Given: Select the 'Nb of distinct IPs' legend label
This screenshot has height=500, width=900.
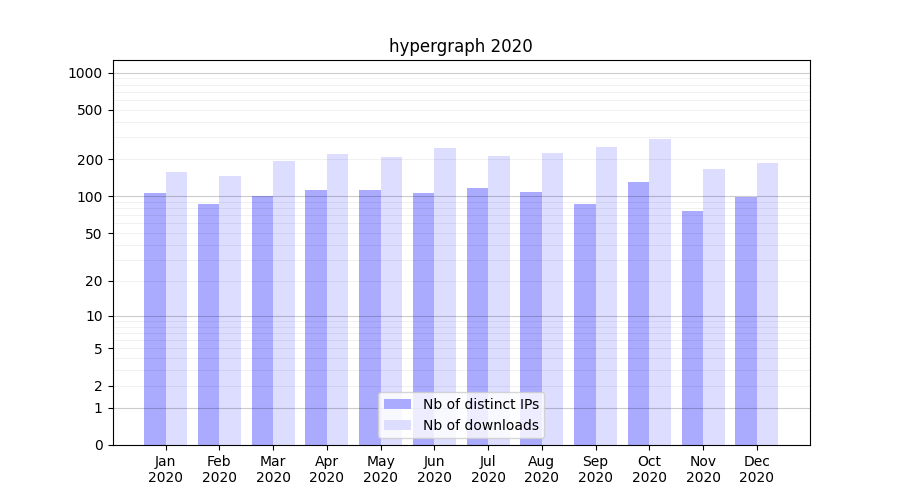Looking at the screenshot, I should pos(480,404).
